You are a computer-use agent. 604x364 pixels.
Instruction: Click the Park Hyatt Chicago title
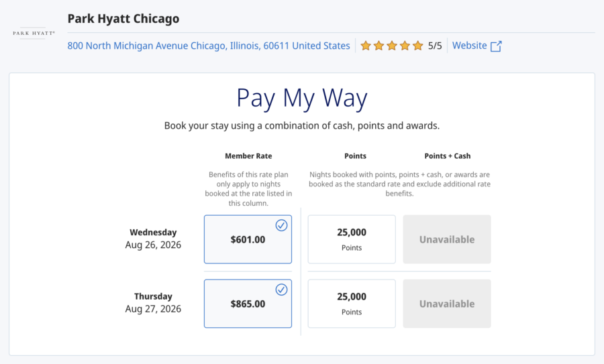click(x=123, y=19)
